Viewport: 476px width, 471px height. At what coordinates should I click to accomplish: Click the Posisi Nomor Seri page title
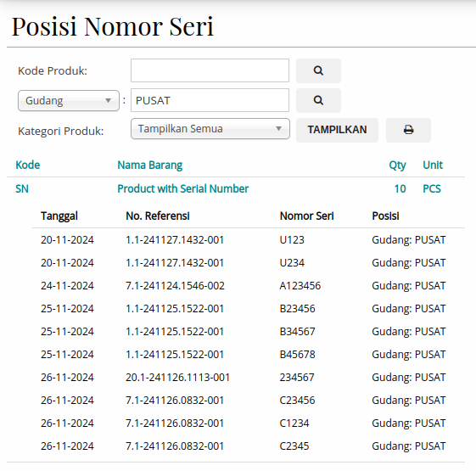click(x=113, y=26)
